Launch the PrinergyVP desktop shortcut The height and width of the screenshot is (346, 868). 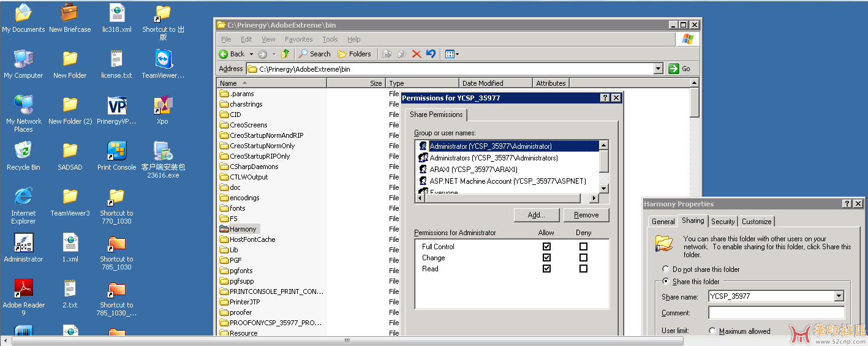116,110
